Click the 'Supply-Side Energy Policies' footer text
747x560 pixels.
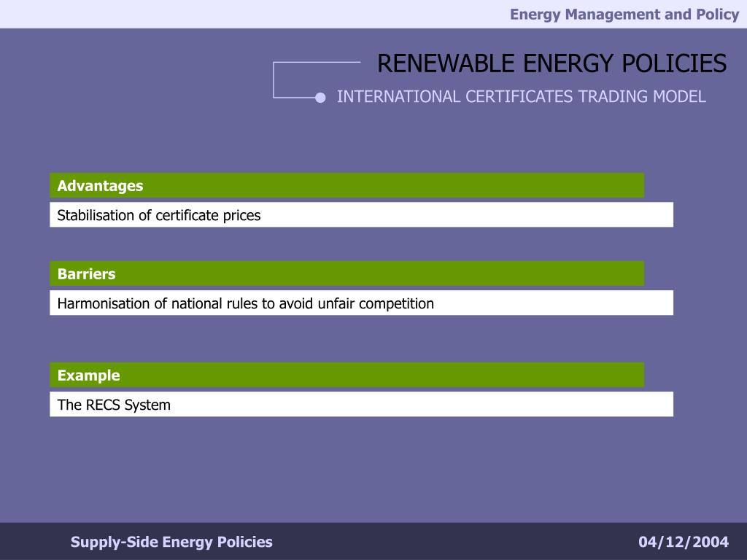[171, 542]
